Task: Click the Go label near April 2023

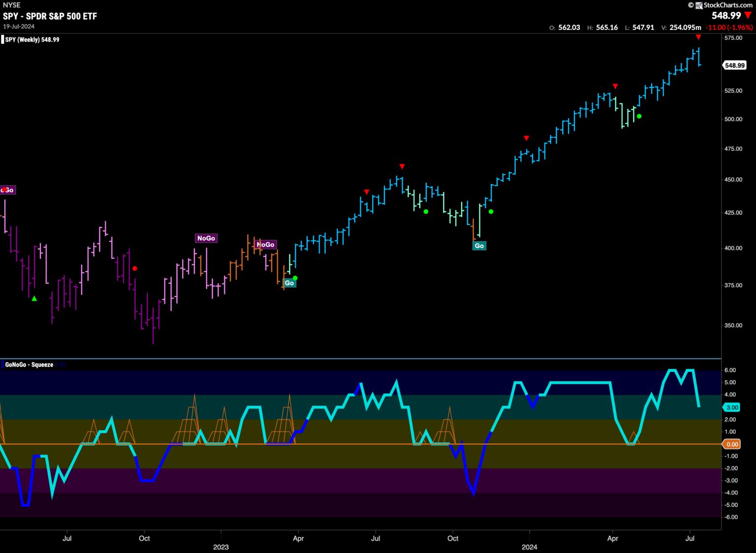Action: coord(289,283)
